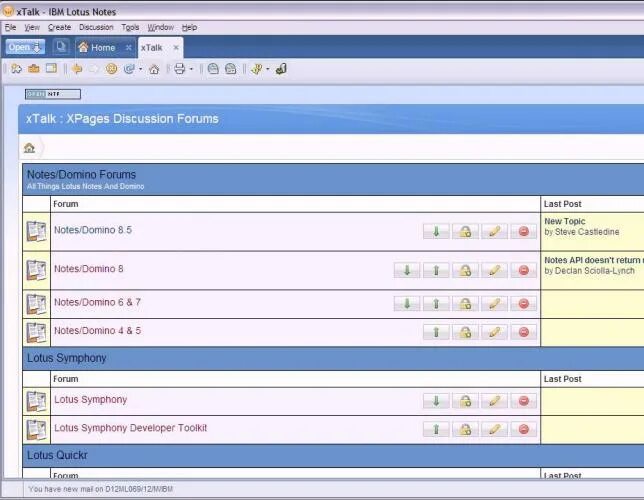Click the OpenNTF logo banner
644x500 pixels.
[x=53, y=94]
